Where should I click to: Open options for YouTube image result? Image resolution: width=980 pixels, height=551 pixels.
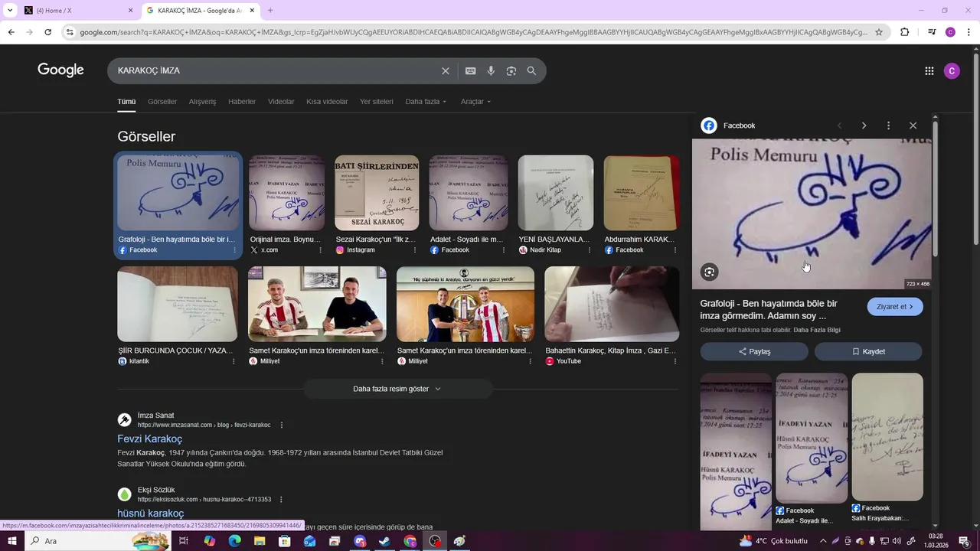675,361
